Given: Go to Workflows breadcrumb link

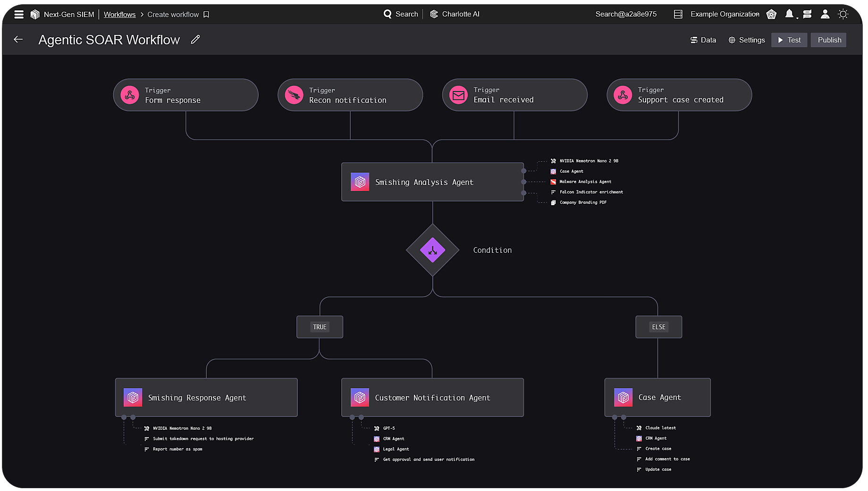Looking at the screenshot, I should coord(119,15).
